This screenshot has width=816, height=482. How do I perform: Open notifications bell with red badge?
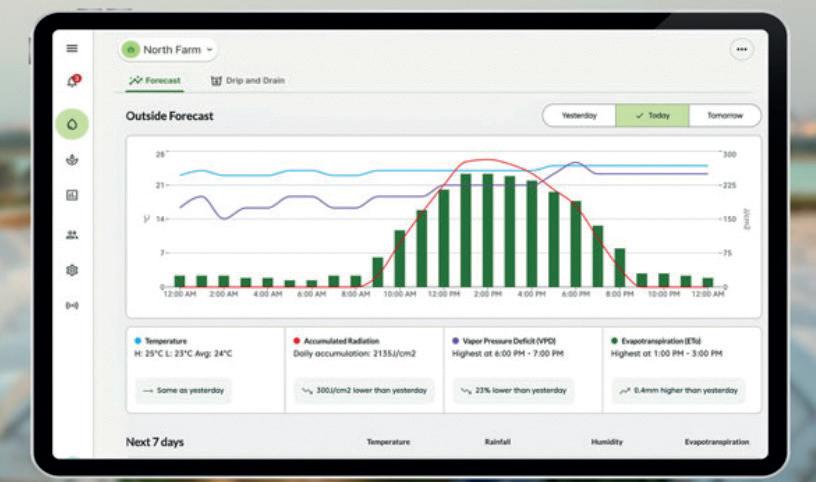[x=73, y=81]
